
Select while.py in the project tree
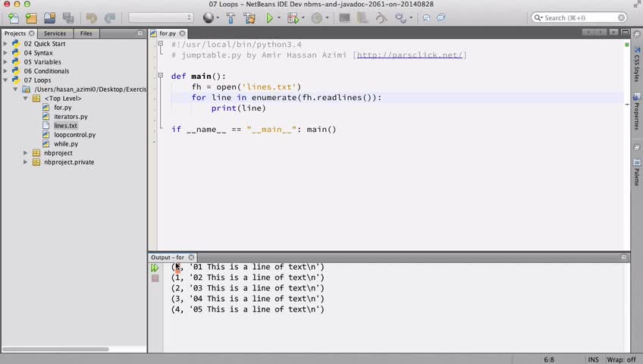[x=66, y=144]
